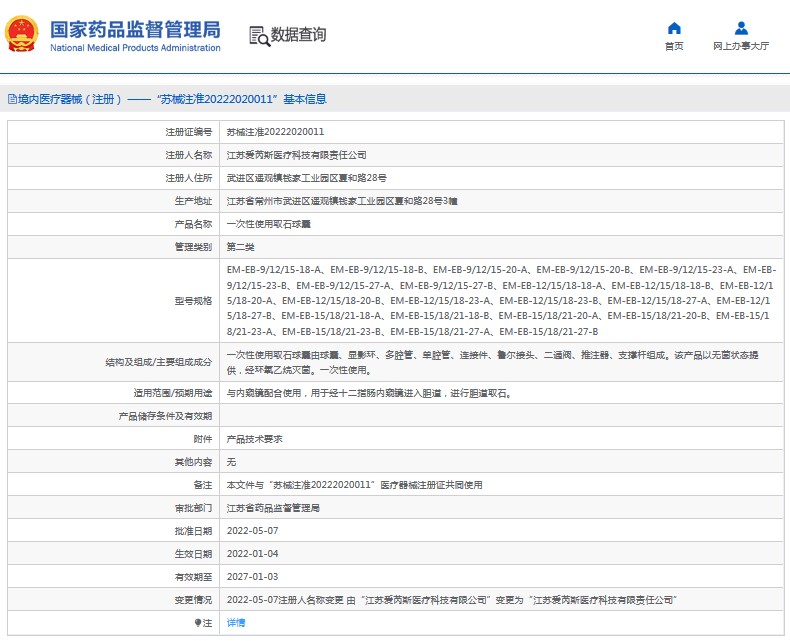Select approval date 2022-05-07 value

click(x=252, y=531)
